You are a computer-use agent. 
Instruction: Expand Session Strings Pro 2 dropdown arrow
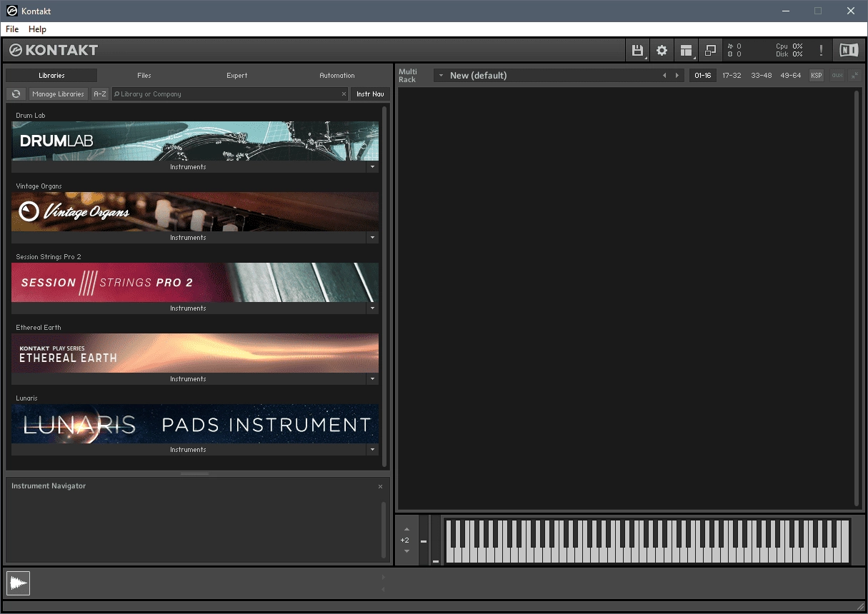coord(372,308)
